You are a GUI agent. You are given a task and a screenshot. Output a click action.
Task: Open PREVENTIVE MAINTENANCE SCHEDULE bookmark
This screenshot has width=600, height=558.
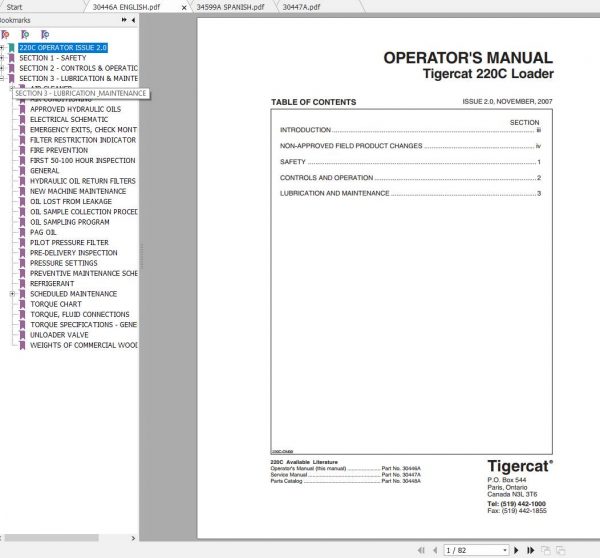(84, 274)
